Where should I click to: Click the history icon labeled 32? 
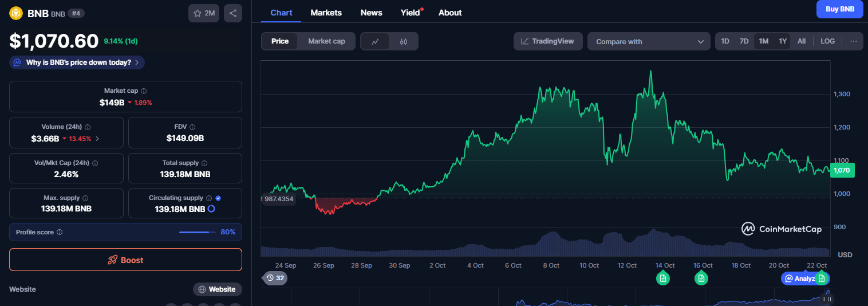(x=275, y=278)
